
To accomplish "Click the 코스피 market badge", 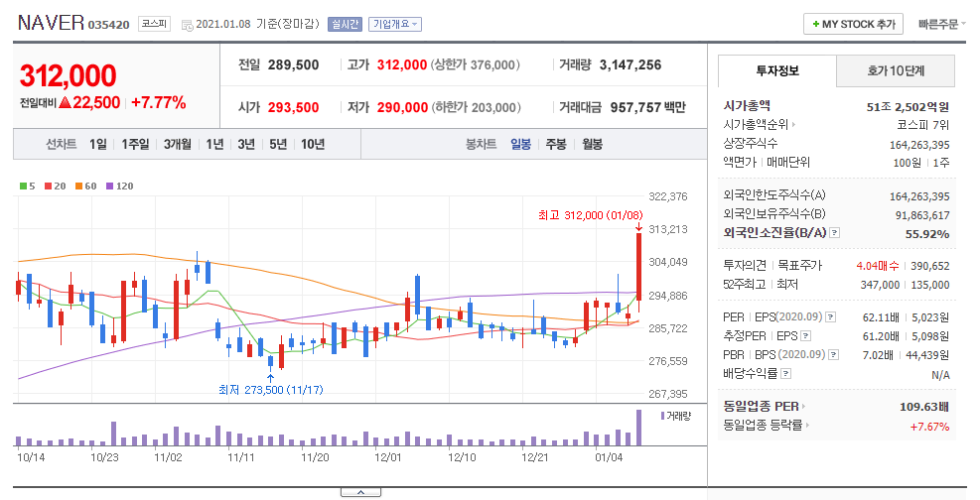I will pyautogui.click(x=154, y=25).
